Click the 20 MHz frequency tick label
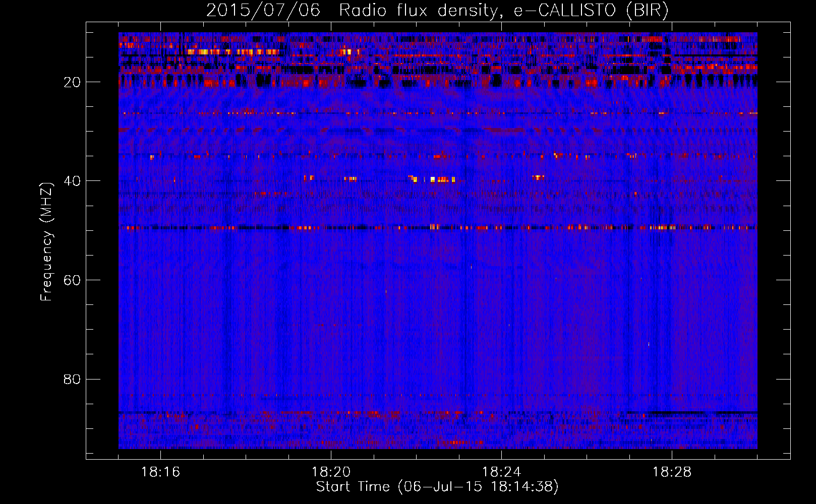This screenshot has width=816, height=504. [72, 82]
